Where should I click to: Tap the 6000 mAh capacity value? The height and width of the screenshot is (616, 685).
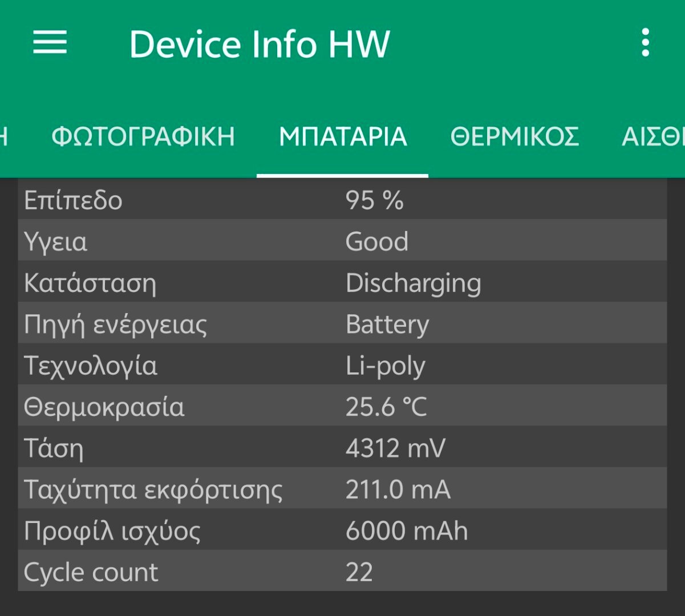coord(406,531)
